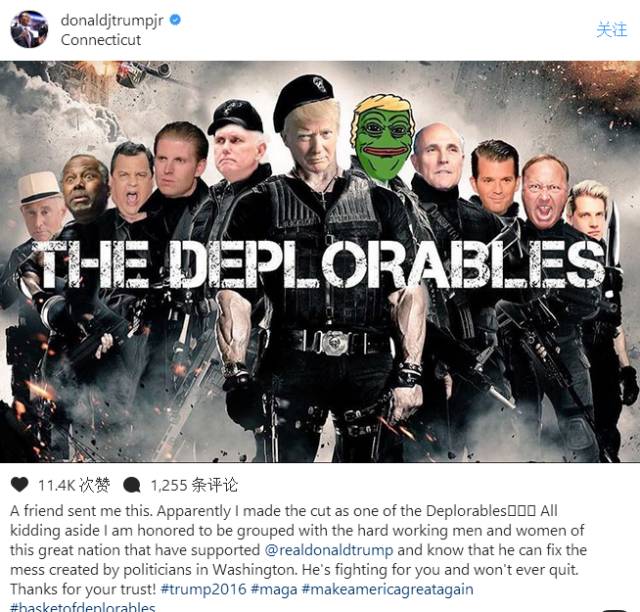Click the blue verified badge
This screenshot has width=640, height=612.
175,20
